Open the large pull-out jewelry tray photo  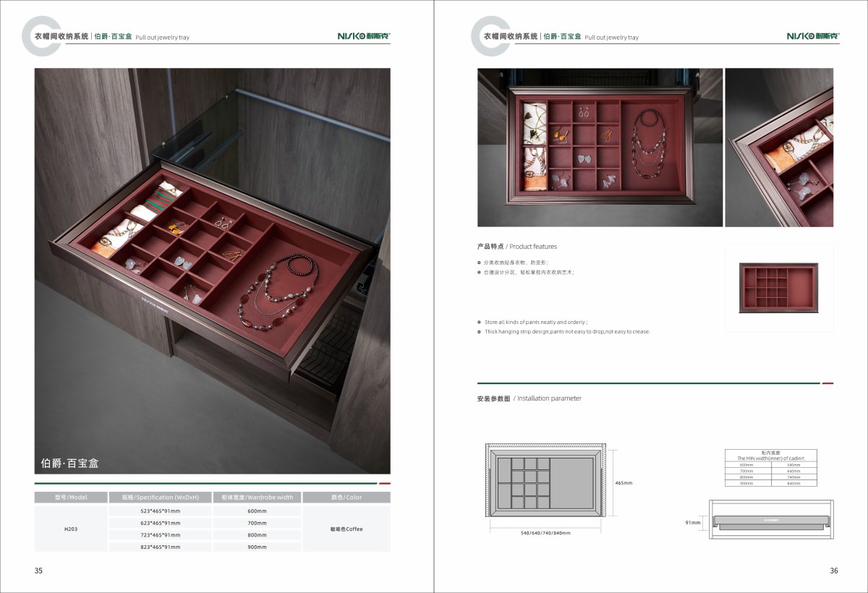212,270
